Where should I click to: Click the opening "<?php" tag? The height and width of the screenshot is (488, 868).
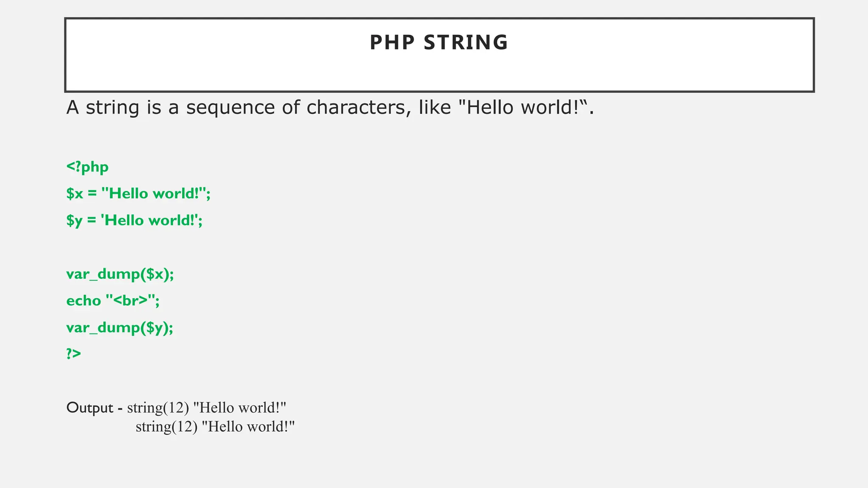[x=87, y=167]
